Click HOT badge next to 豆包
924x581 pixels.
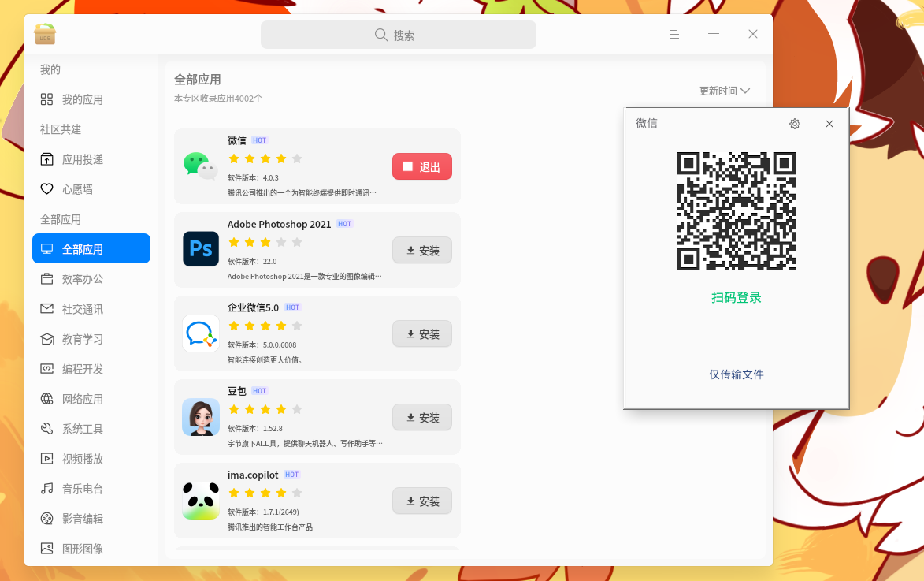[x=259, y=391]
